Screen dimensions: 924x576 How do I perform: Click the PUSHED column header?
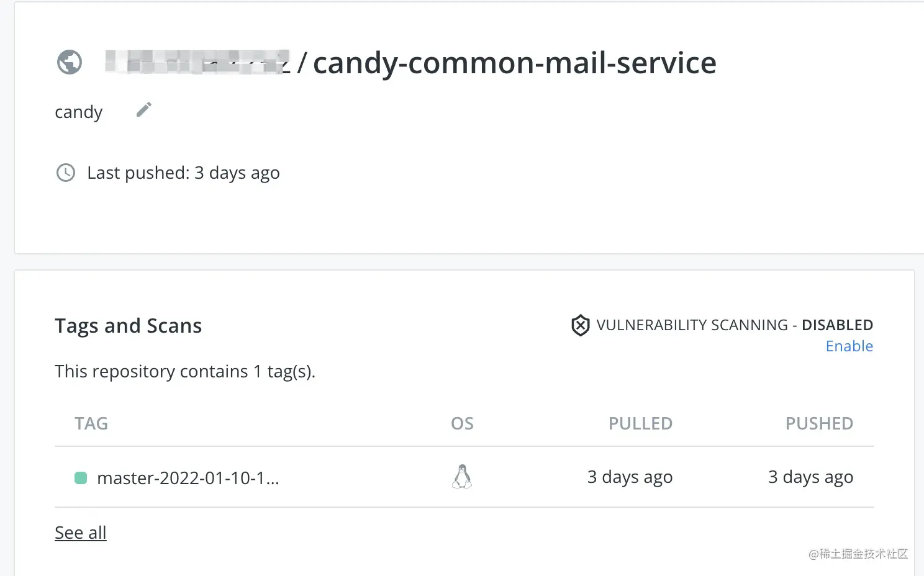[819, 423]
